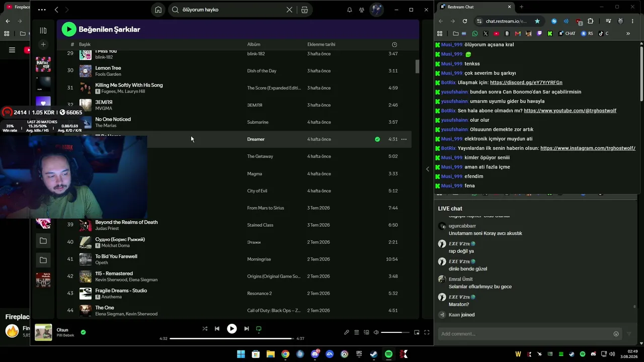
Task: Open WhatsApp bookmark in bookmarks bar
Action: point(475,34)
